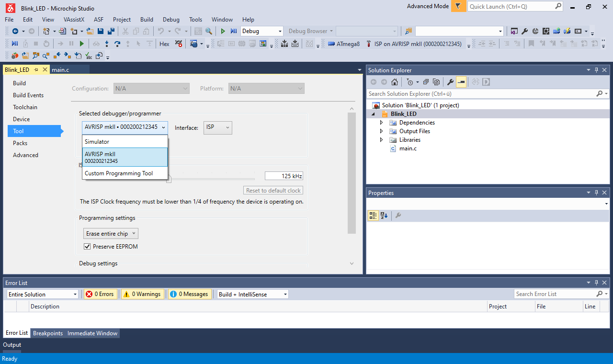Click the Home icon in Solution Explorer
This screenshot has height=364, width=613.
point(395,82)
